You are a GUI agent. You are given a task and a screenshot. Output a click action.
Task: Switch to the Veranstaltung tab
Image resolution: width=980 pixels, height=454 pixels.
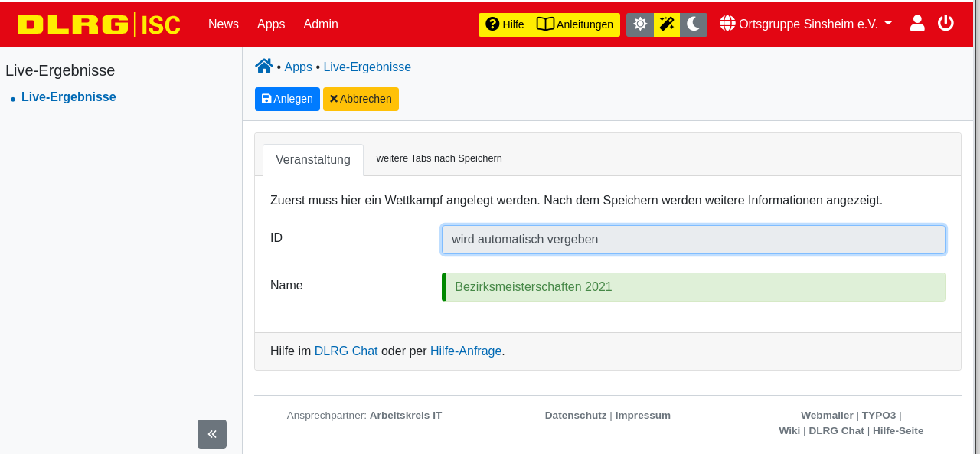point(312,159)
